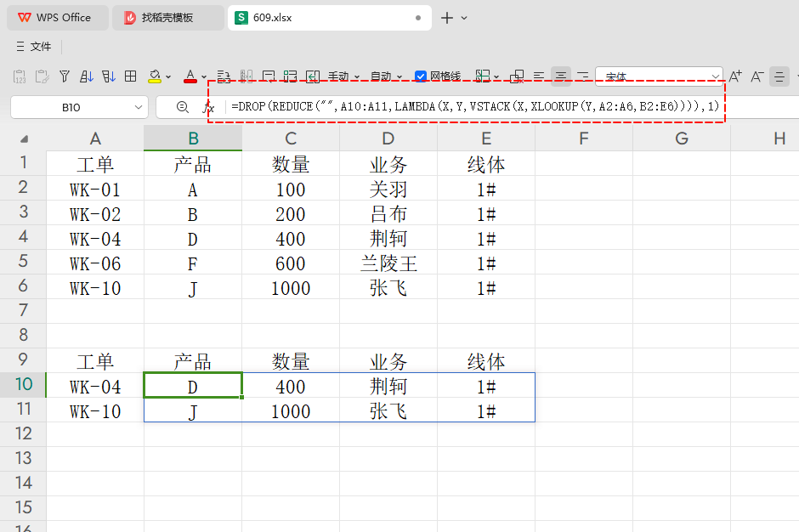Screen dimensions: 799x532
Task: Open the 文件 menu
Action: [x=34, y=47]
